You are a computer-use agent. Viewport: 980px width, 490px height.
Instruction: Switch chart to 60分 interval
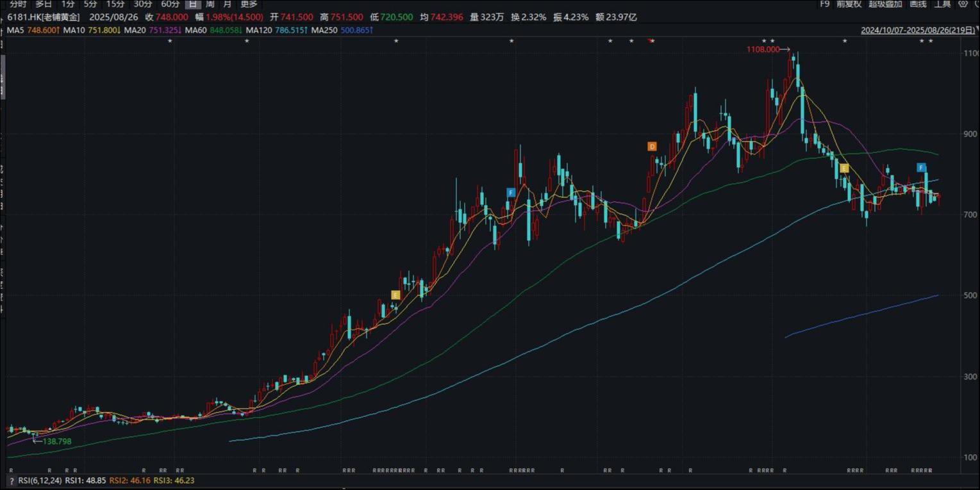pos(170,4)
